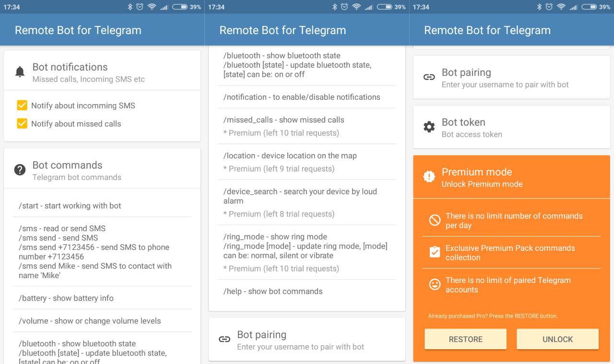Tap the /help show bot commands entry
The image size is (614, 364).
pos(273,292)
